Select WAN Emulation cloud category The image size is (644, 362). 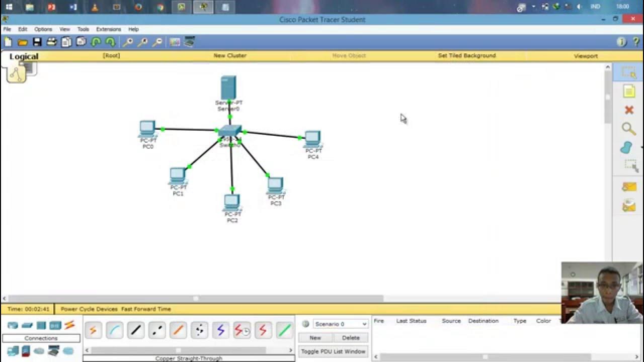coord(39,350)
